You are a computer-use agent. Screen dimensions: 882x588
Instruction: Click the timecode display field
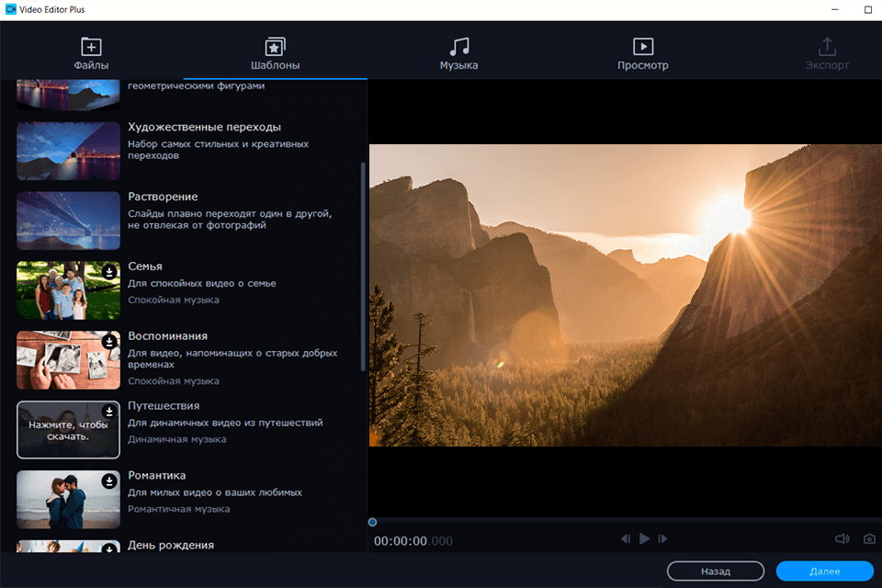click(x=413, y=541)
